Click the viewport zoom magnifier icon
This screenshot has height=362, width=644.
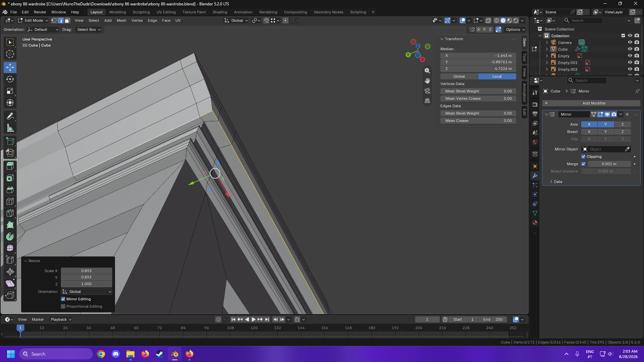pos(427,71)
